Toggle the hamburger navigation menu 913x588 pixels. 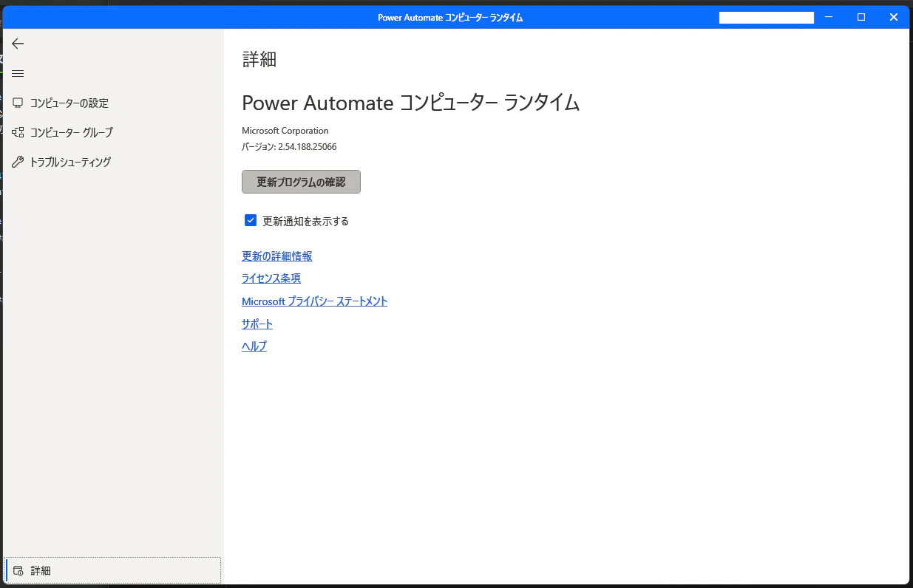coord(18,73)
